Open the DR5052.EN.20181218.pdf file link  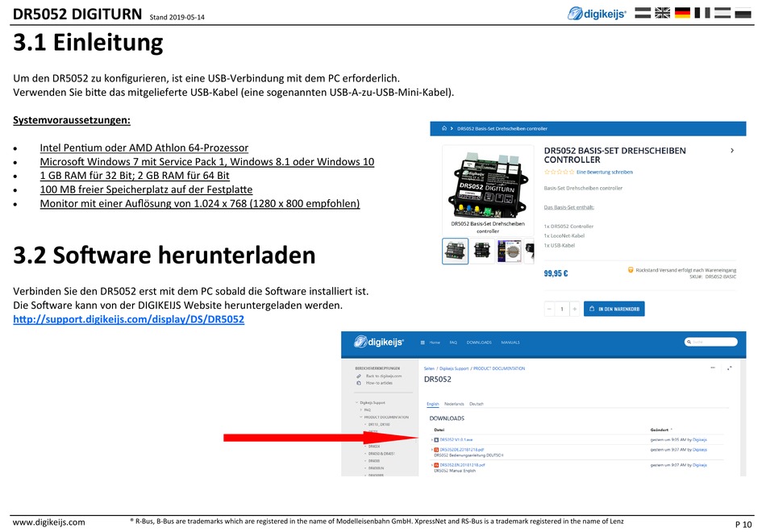pos(462,465)
